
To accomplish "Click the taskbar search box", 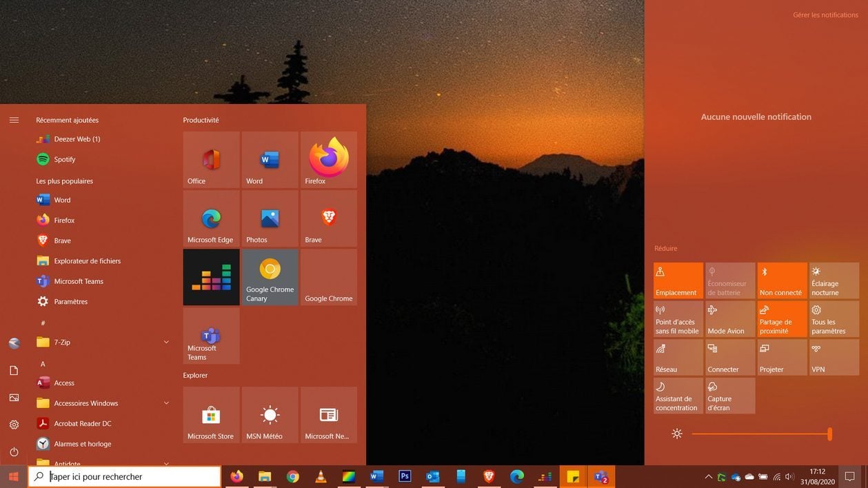I will pyautogui.click(x=125, y=476).
